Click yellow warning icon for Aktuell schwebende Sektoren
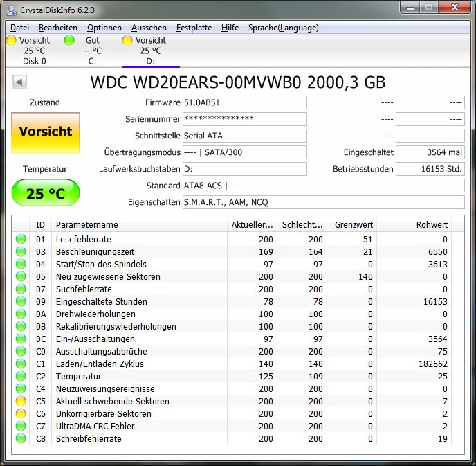The height and width of the screenshot is (466, 476). (x=21, y=401)
